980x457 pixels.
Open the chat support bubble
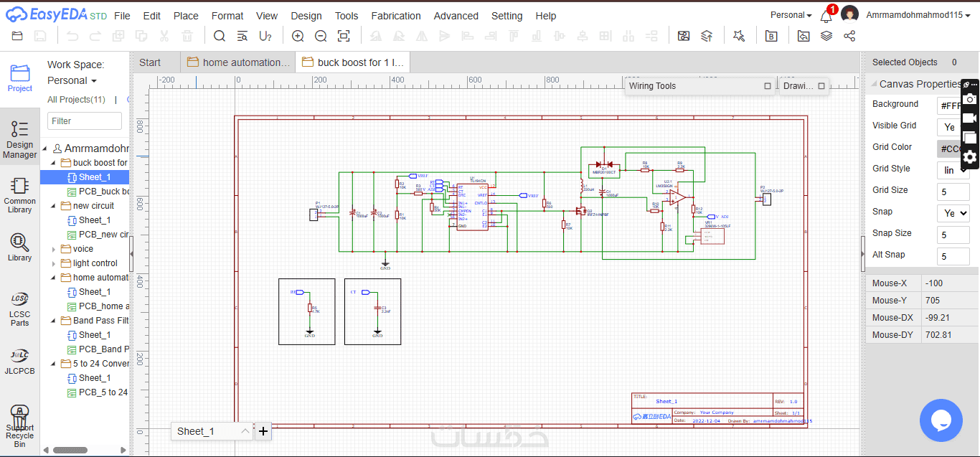pyautogui.click(x=941, y=421)
